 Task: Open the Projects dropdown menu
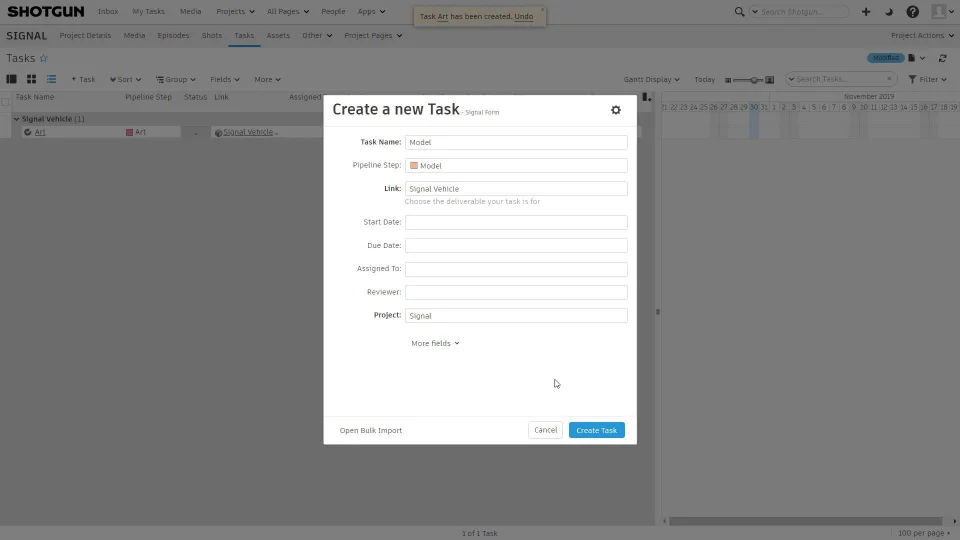click(235, 12)
